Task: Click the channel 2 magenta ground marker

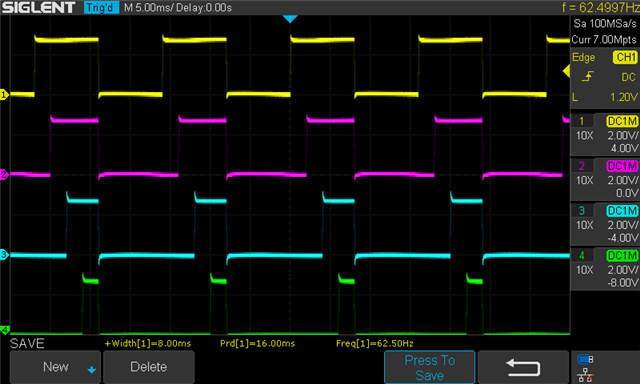Action: click(4, 175)
